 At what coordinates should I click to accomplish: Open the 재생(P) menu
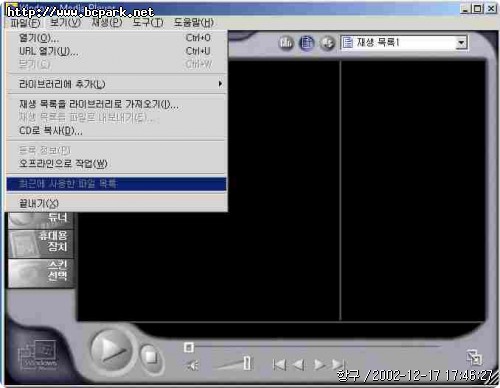tap(107, 23)
